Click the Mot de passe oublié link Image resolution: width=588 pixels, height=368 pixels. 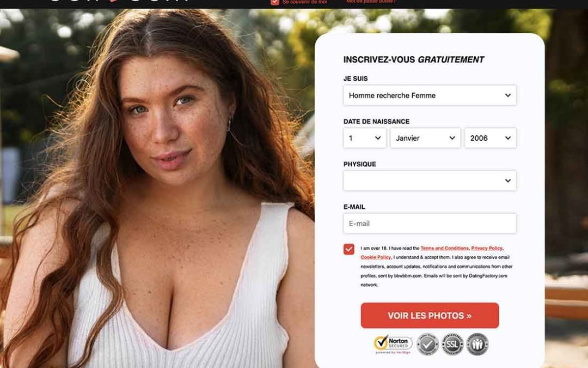[371, 2]
